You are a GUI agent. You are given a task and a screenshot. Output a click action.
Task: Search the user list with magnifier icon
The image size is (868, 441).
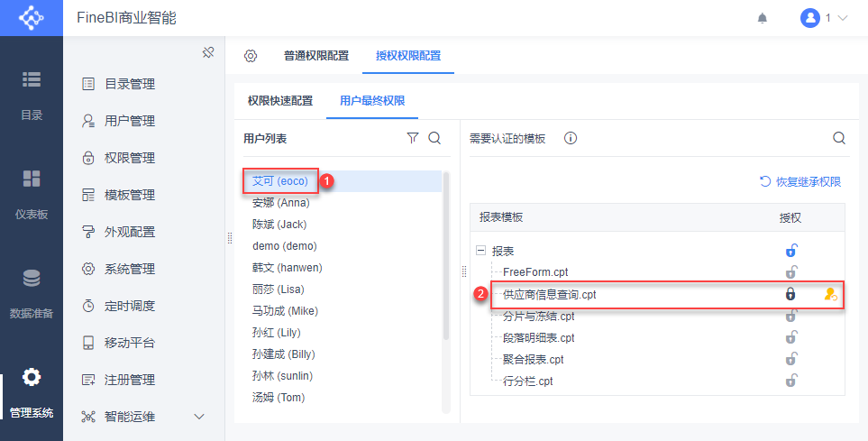pyautogui.click(x=434, y=138)
